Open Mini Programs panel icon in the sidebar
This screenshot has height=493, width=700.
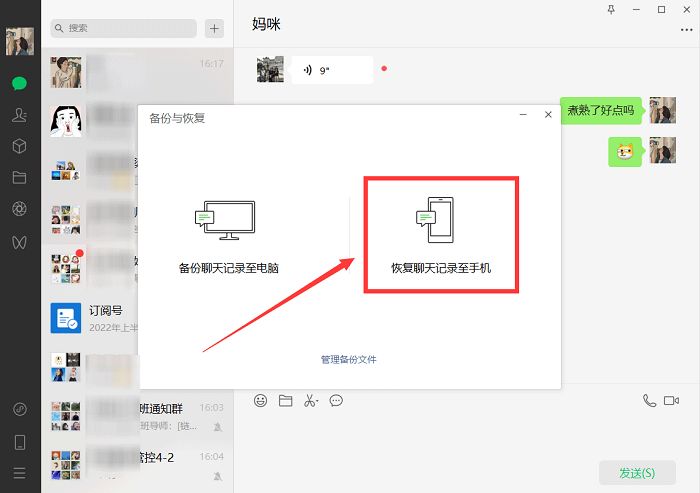20,409
